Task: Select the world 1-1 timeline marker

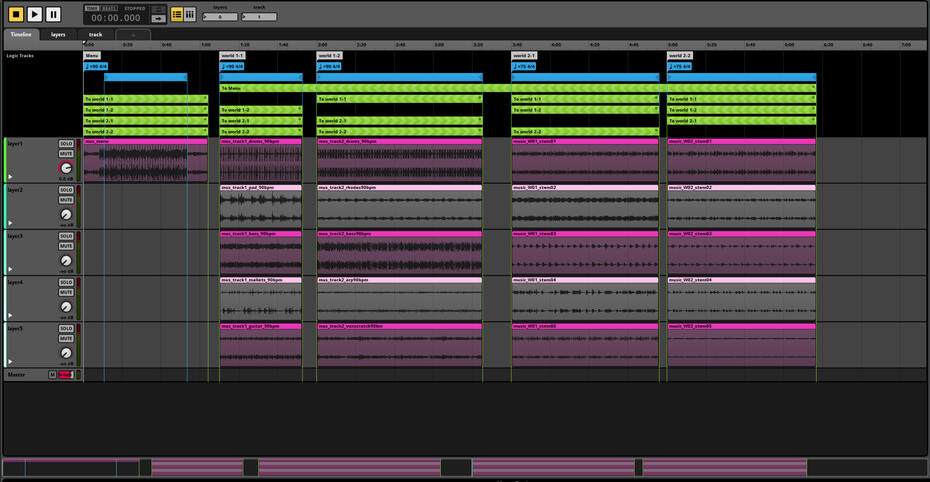Action: click(232, 55)
